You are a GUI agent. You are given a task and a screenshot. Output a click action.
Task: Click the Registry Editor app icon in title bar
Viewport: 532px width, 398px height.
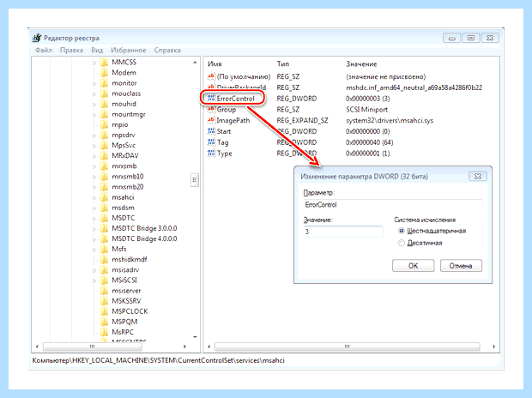coord(37,38)
